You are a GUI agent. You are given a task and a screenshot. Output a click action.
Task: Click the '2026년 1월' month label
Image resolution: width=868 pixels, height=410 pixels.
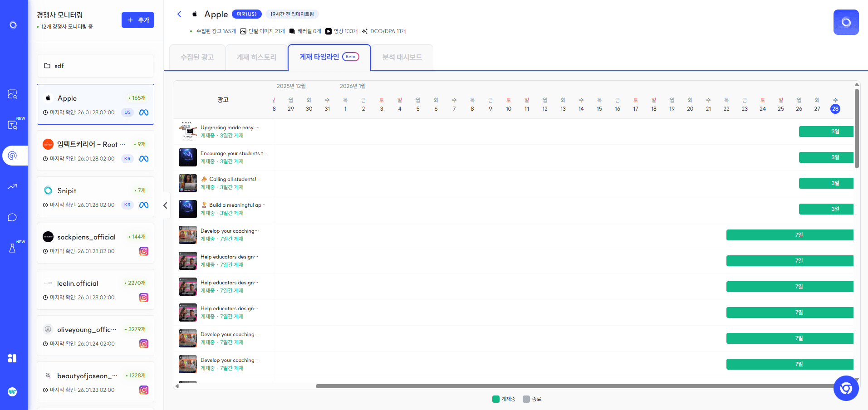coord(353,86)
